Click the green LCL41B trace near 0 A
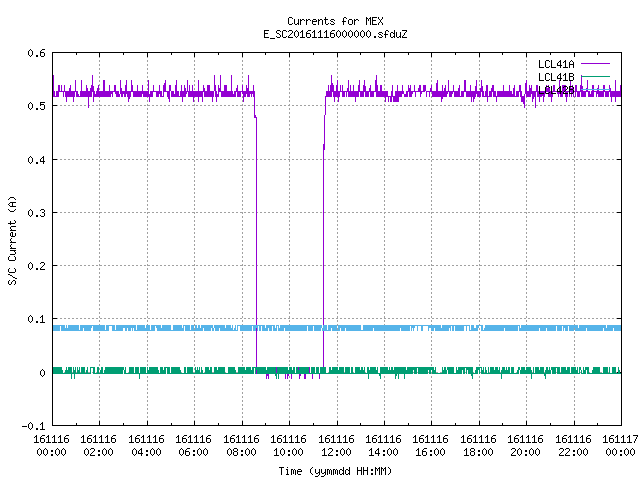Viewport: 640px width, 480px height. [337, 371]
